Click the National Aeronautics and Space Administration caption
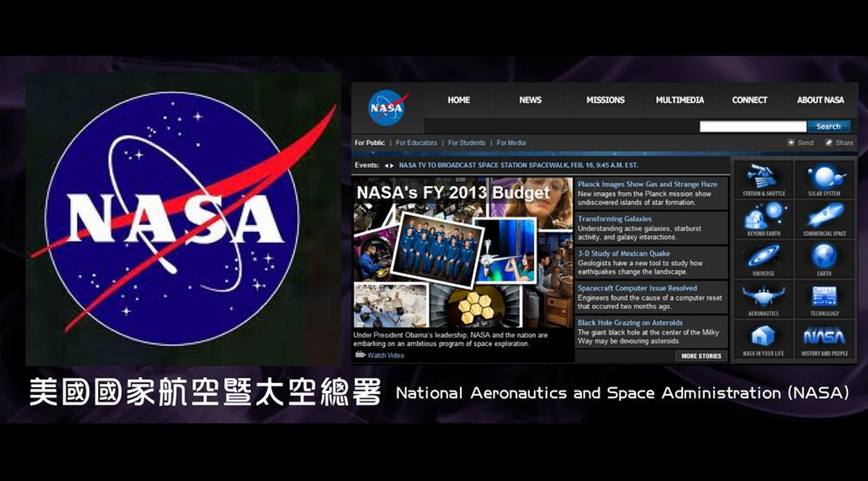This screenshot has height=481, width=868. click(622, 393)
